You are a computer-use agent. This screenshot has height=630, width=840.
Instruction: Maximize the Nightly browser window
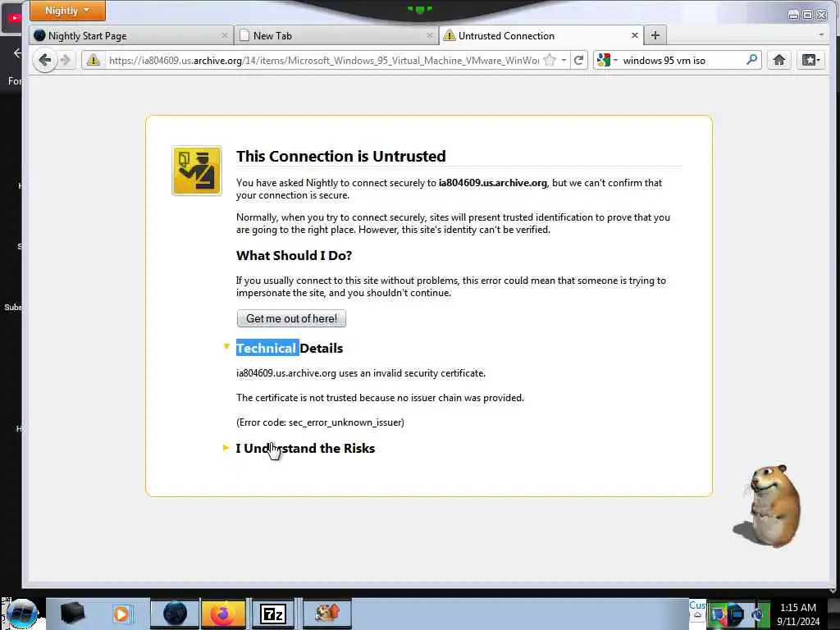coord(807,15)
